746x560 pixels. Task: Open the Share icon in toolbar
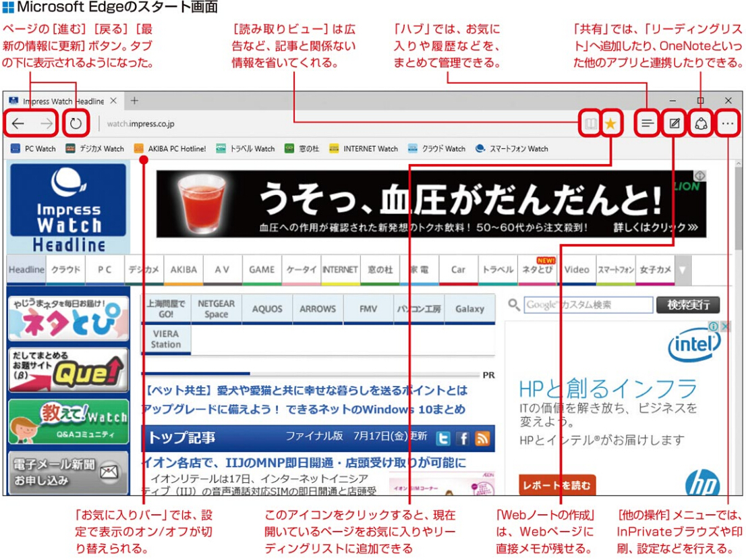[701, 123]
